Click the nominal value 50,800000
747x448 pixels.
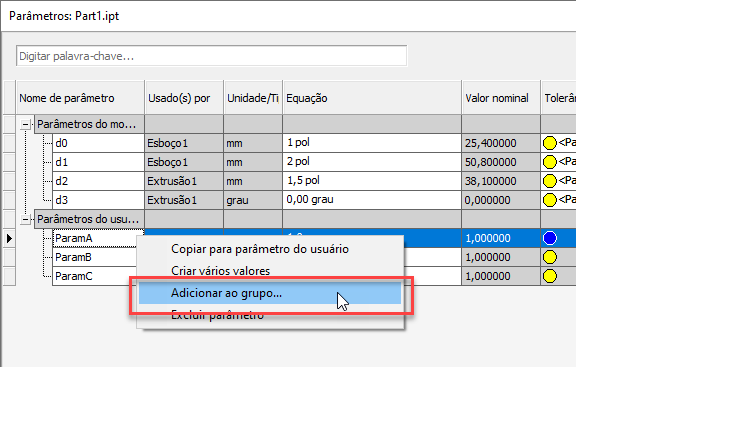tap(501, 162)
